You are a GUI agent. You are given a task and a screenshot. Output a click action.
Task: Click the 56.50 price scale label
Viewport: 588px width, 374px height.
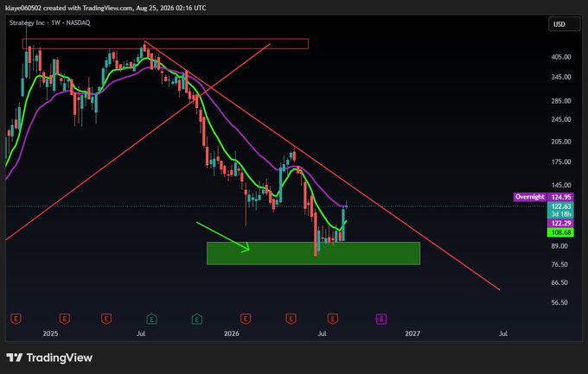click(x=559, y=302)
